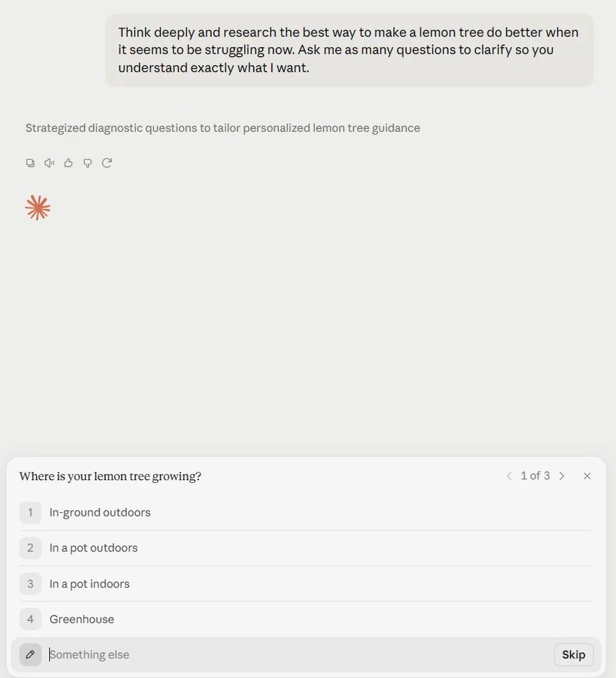Close the lemon tree question panel
Image resolution: width=616 pixels, height=678 pixels.
coord(587,476)
